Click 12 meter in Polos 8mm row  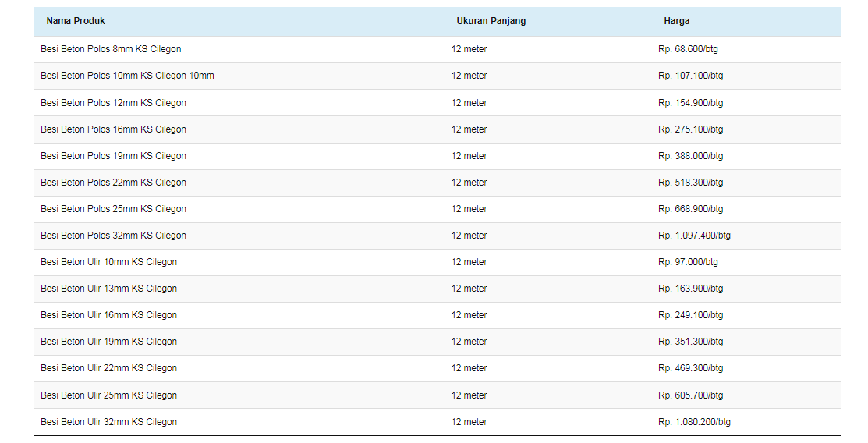coord(469,48)
